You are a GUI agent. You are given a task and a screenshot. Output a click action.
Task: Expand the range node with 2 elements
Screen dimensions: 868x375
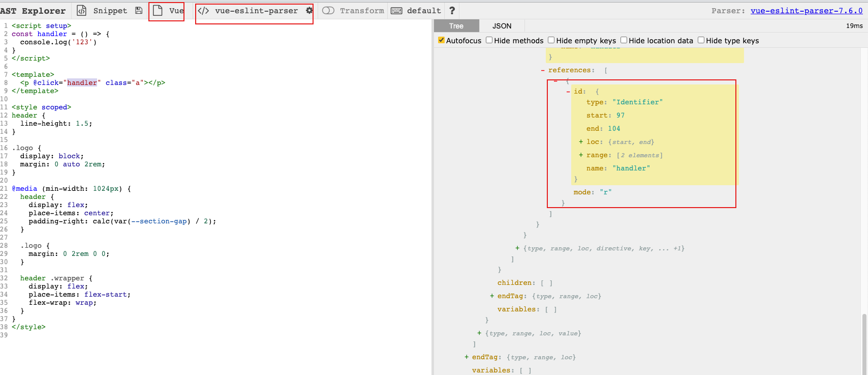coord(581,155)
